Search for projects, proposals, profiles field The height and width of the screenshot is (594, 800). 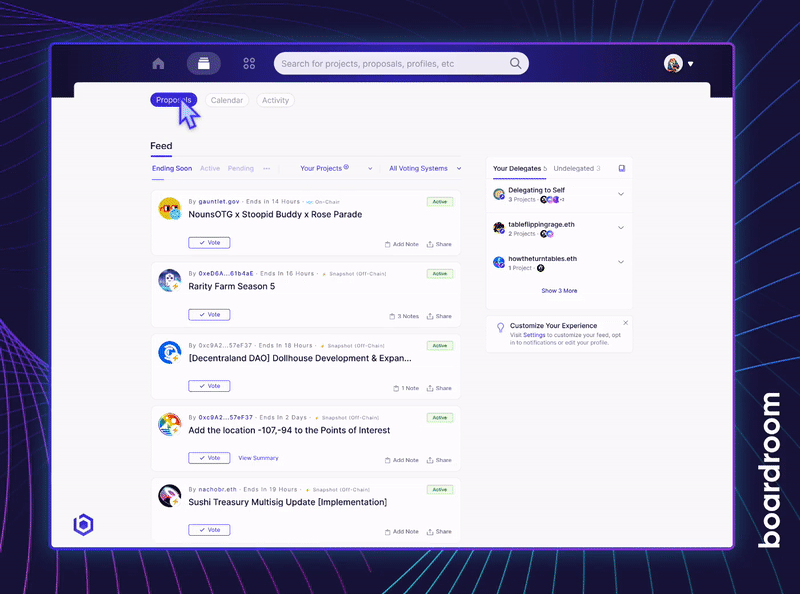(401, 64)
